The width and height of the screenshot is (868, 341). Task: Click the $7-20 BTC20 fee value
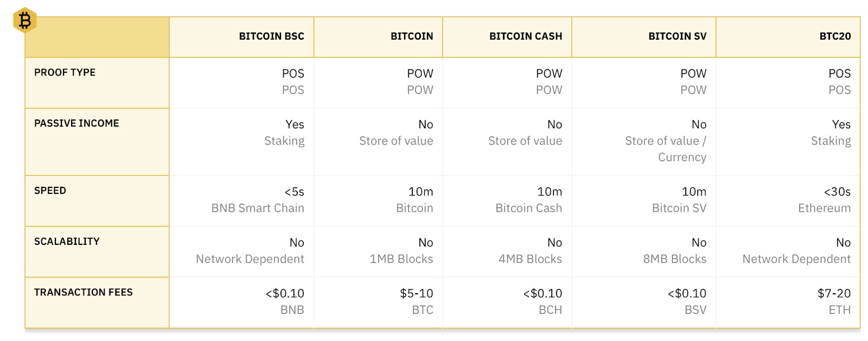834,294
